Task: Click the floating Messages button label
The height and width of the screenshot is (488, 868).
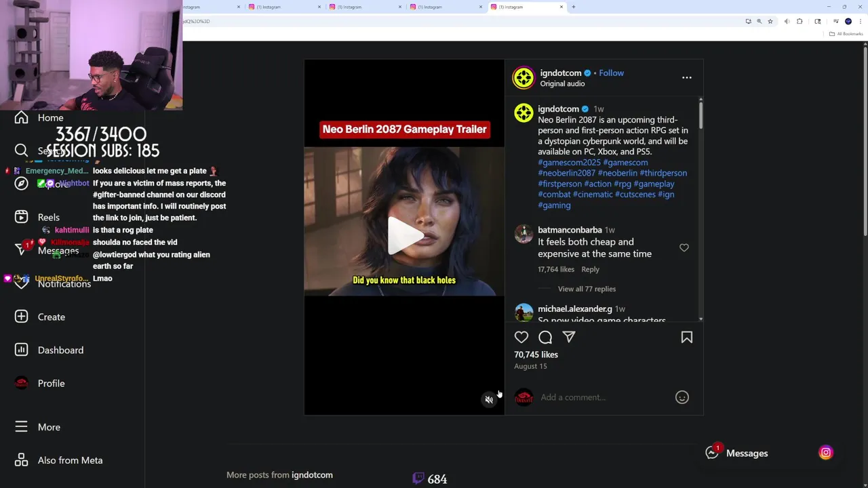Action: pyautogui.click(x=747, y=453)
